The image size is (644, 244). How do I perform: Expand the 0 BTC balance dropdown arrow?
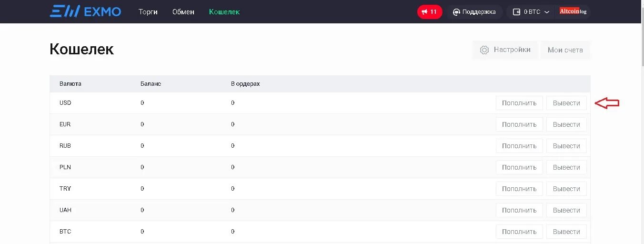click(547, 12)
